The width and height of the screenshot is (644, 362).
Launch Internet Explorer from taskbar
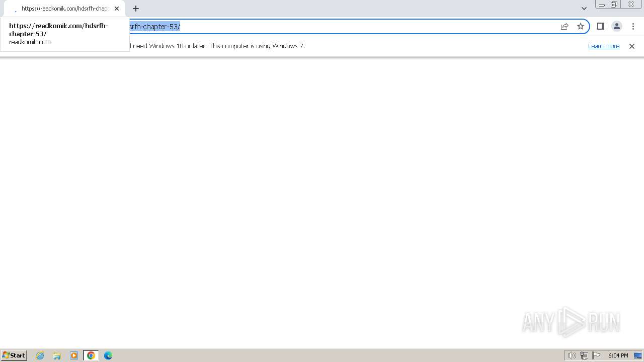40,355
